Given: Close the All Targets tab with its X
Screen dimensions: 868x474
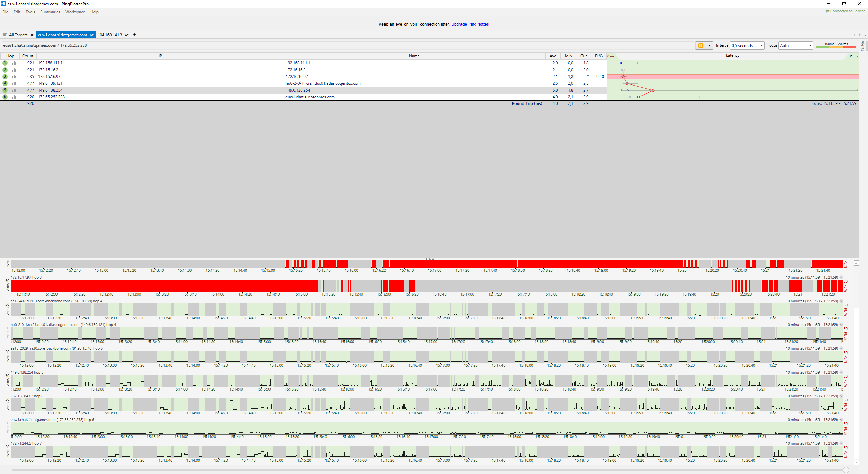Looking at the screenshot, I should coord(32,35).
